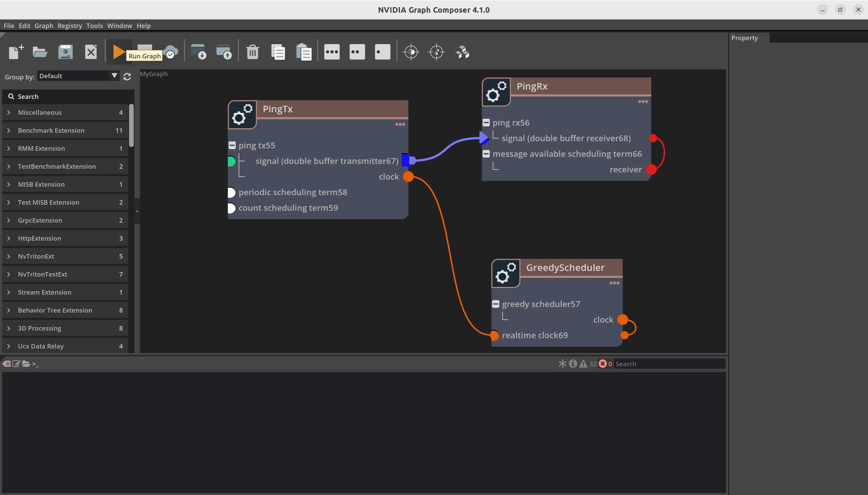Open the File menu
This screenshot has height=495, width=868.
coord(9,25)
